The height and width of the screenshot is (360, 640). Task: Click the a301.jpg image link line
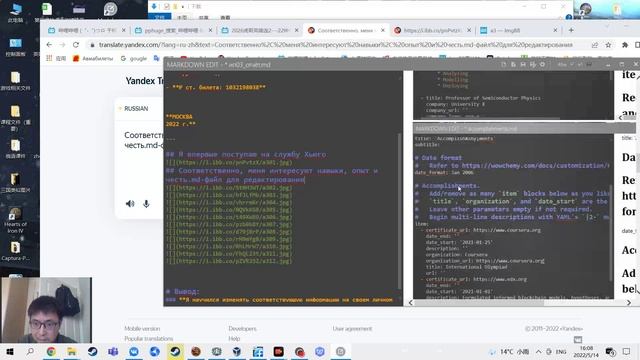(229, 162)
